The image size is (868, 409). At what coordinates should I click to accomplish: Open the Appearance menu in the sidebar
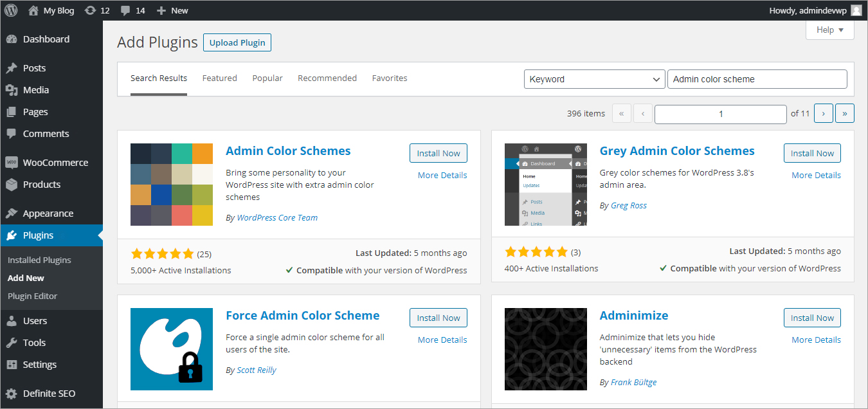tap(48, 214)
